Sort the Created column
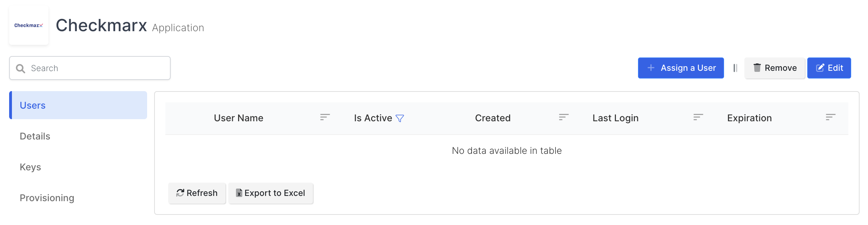 point(564,118)
